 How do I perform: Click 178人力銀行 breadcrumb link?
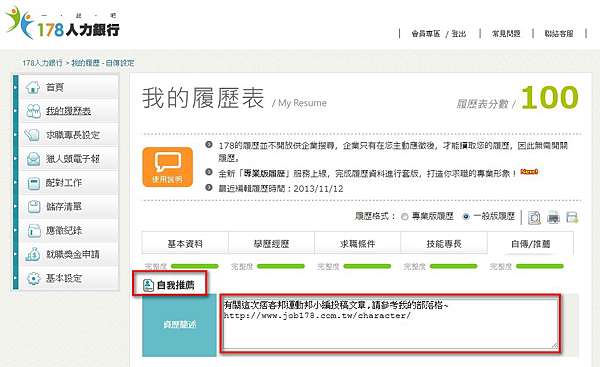[42, 63]
